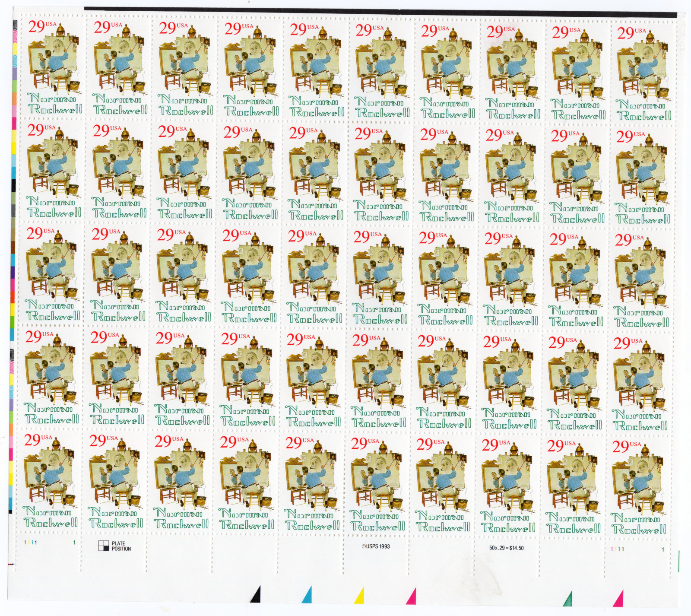This screenshot has height=616, width=691.
Task: Click the magenta triangle next to the yellow one
Action: pyautogui.click(x=411, y=596)
